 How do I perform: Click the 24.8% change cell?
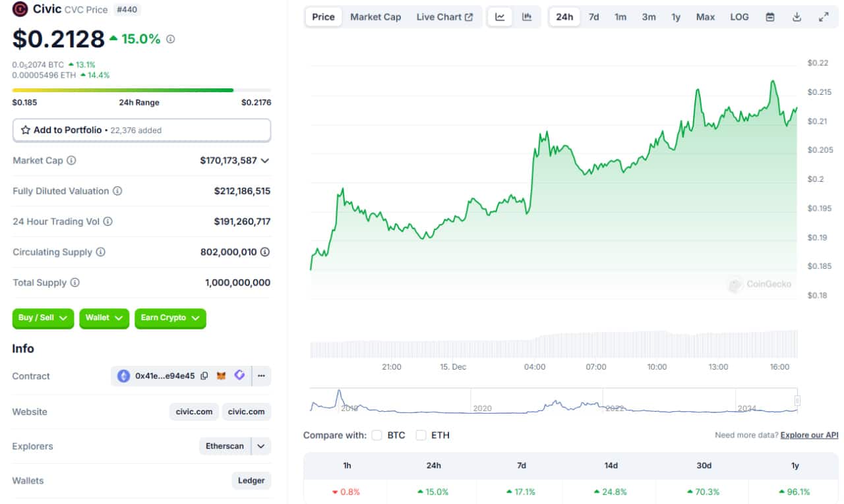point(610,491)
